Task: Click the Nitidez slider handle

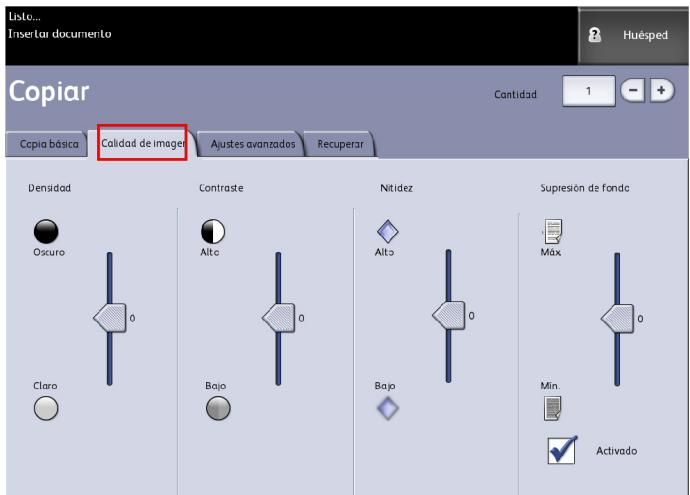Action: (449, 318)
